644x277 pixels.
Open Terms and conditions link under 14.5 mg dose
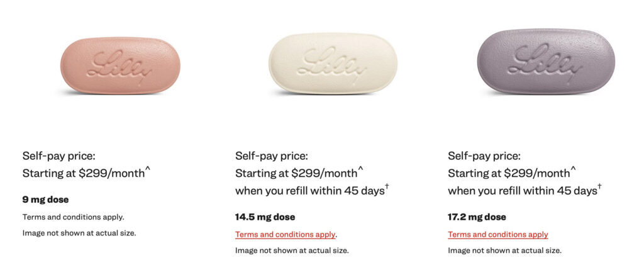click(286, 235)
